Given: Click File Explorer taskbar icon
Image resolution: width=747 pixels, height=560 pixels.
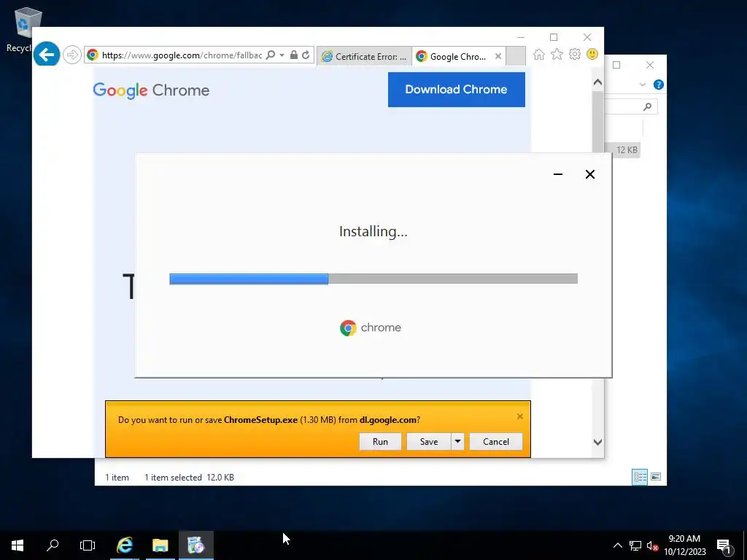Looking at the screenshot, I should (160, 545).
